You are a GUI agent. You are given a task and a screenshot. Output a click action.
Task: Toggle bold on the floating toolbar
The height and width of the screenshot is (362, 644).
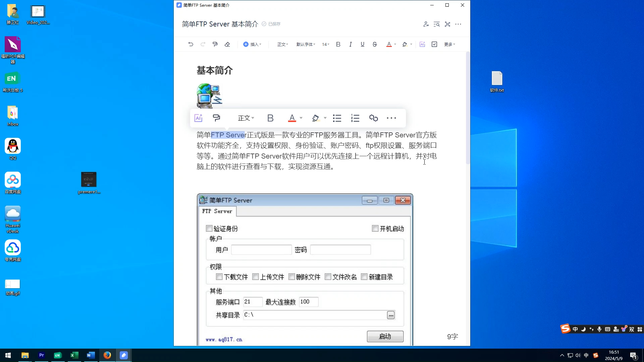270,118
